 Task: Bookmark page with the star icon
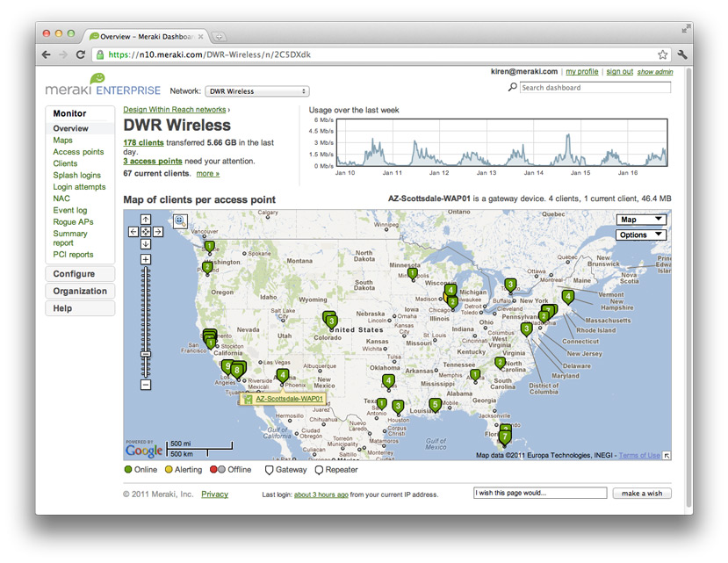[x=662, y=54]
